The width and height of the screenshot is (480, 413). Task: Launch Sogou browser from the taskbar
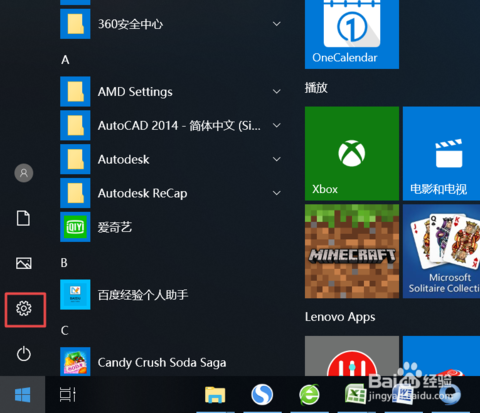pyautogui.click(x=262, y=395)
